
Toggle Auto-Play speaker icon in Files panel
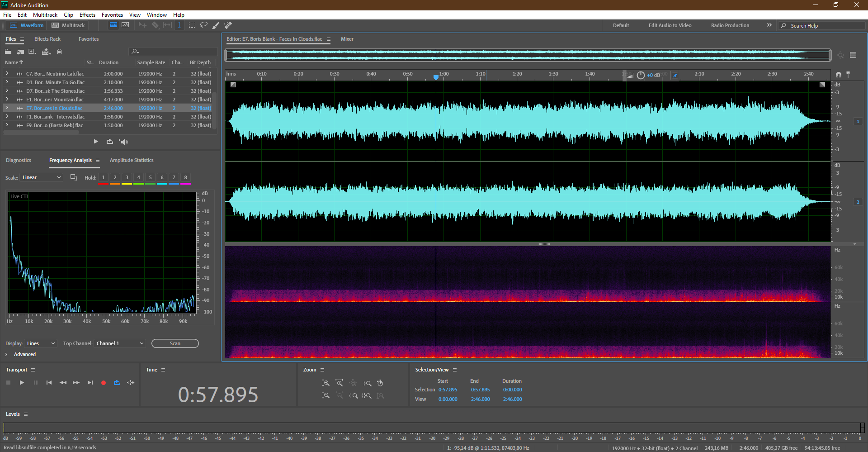coord(123,142)
